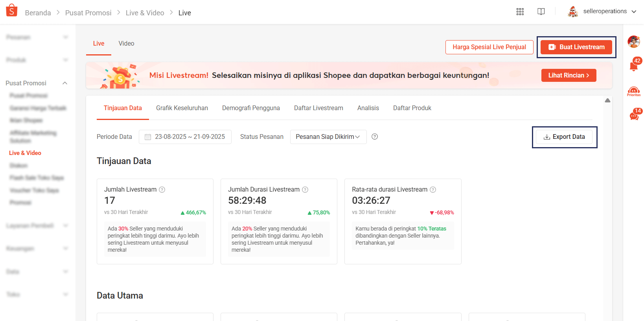This screenshot has width=644, height=321.
Task: Click the Jumlah Livestream value 17
Action: click(x=110, y=201)
